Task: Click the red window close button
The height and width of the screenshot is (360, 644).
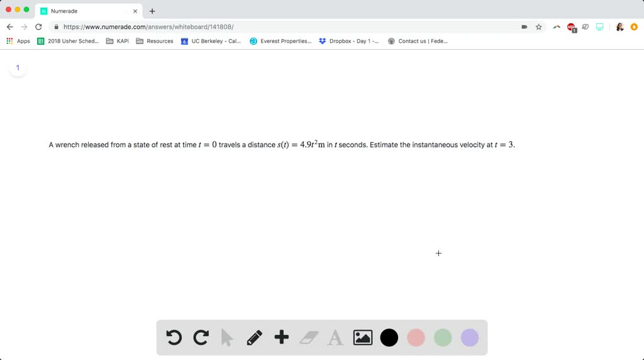Action: click(8, 9)
